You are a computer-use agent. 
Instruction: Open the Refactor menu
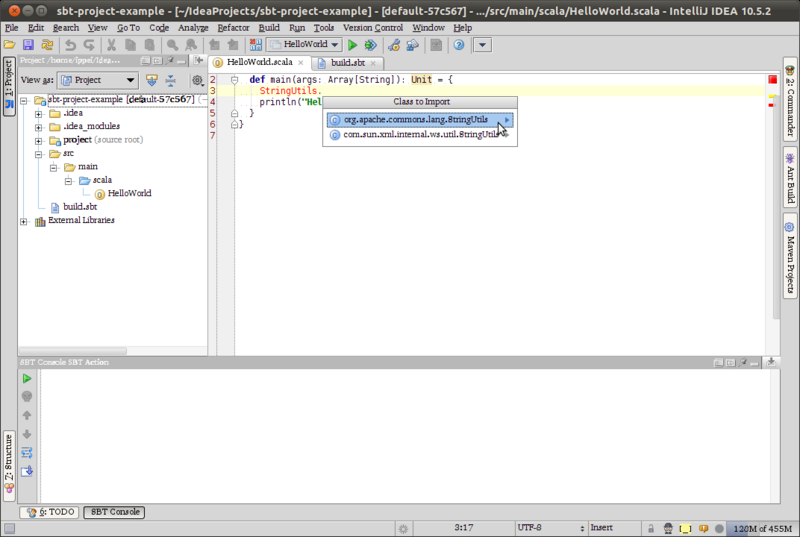coord(233,28)
